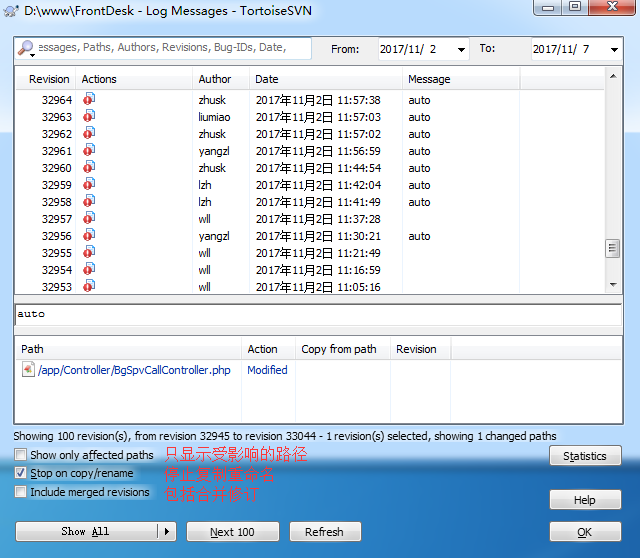Click modified action icon for revision 32959
The height and width of the screenshot is (558, 640).
coord(89,184)
